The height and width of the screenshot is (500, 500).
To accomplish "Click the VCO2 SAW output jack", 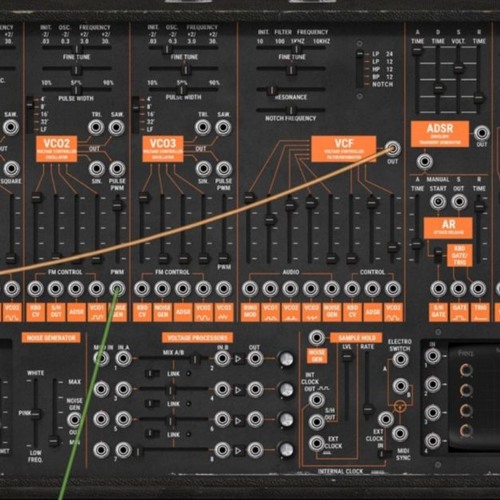I will tap(116, 127).
